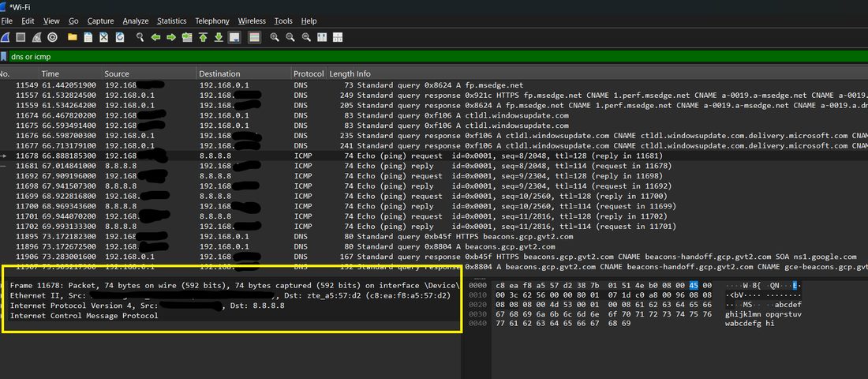This screenshot has width=868, height=379.
Task: Open the Tools menu
Action: (283, 21)
